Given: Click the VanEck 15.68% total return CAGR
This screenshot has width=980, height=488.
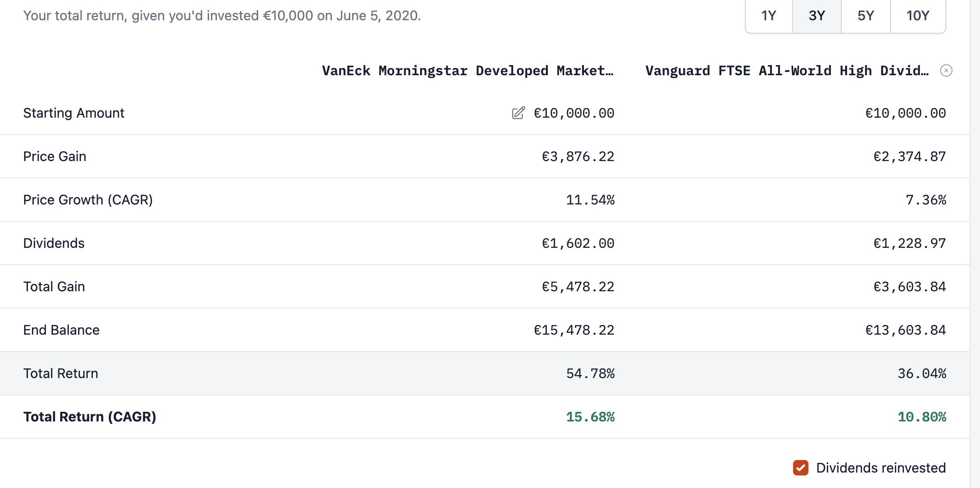Looking at the screenshot, I should 590,417.
